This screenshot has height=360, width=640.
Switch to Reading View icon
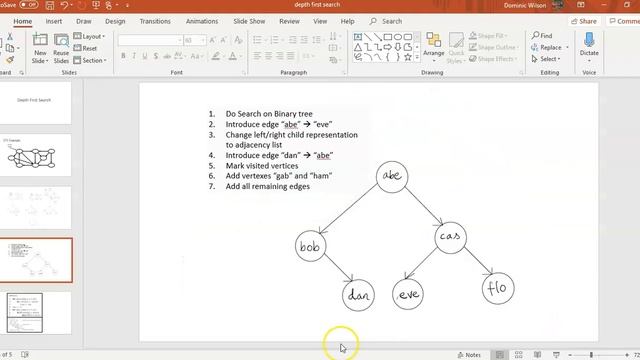pos(537,355)
